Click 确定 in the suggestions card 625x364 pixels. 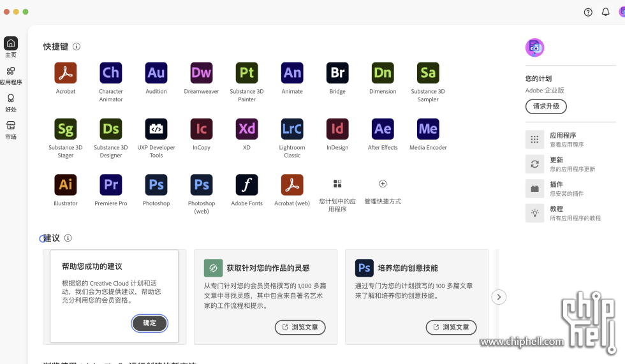(149, 323)
